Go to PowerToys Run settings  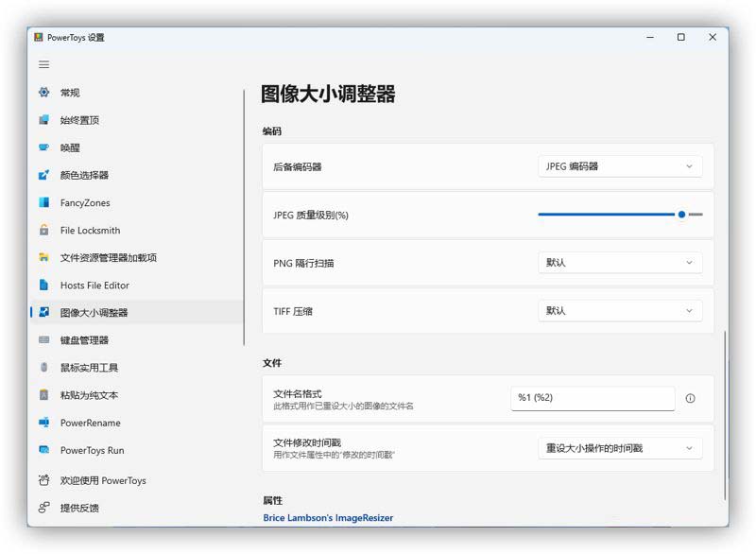point(92,450)
